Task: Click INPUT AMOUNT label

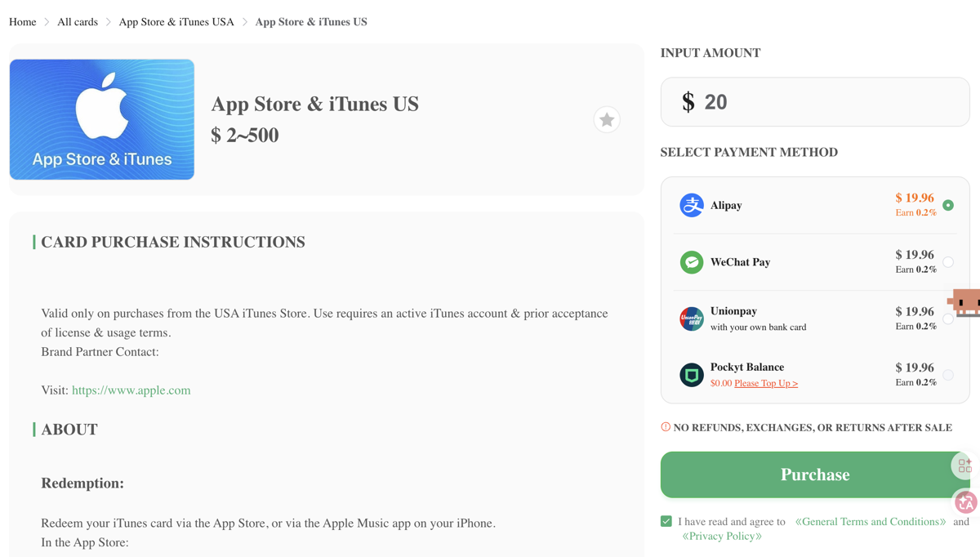Action: [710, 53]
